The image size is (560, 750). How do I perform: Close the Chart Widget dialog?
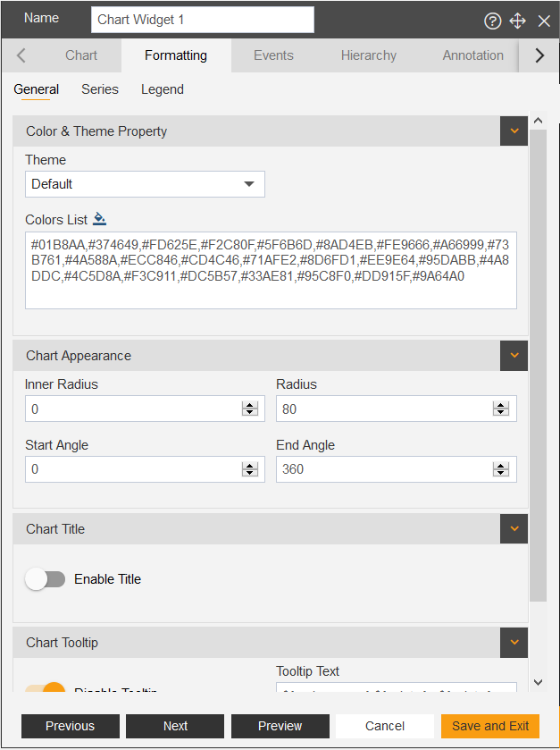pyautogui.click(x=544, y=21)
